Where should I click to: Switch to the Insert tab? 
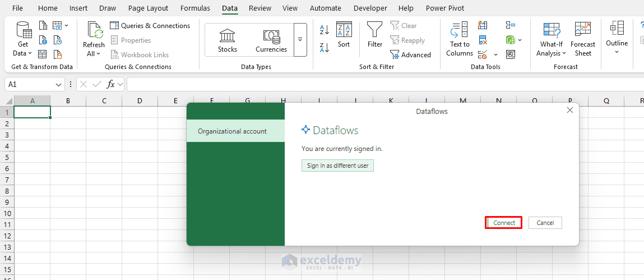tap(78, 8)
